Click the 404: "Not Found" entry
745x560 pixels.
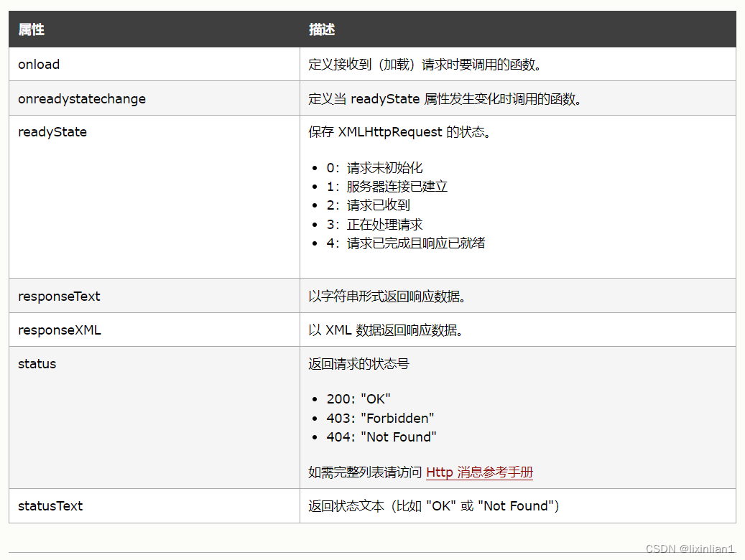click(x=381, y=437)
